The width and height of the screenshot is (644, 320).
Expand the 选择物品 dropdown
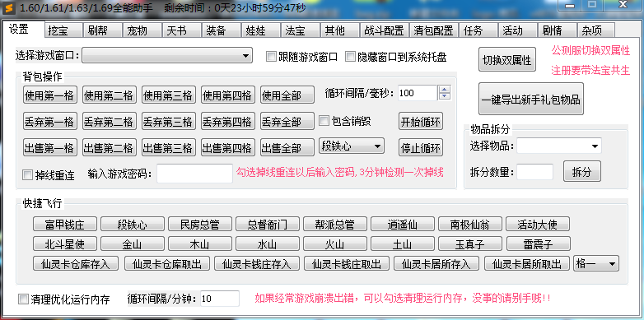[559, 146]
